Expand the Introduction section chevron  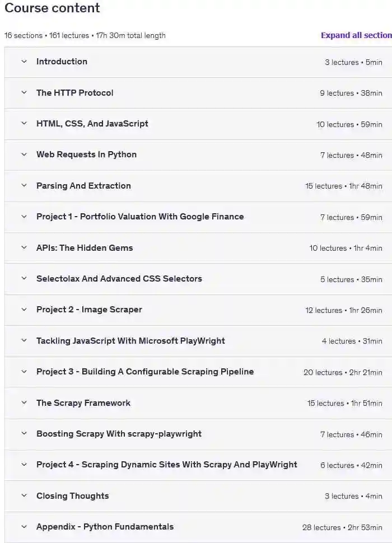pyautogui.click(x=24, y=62)
